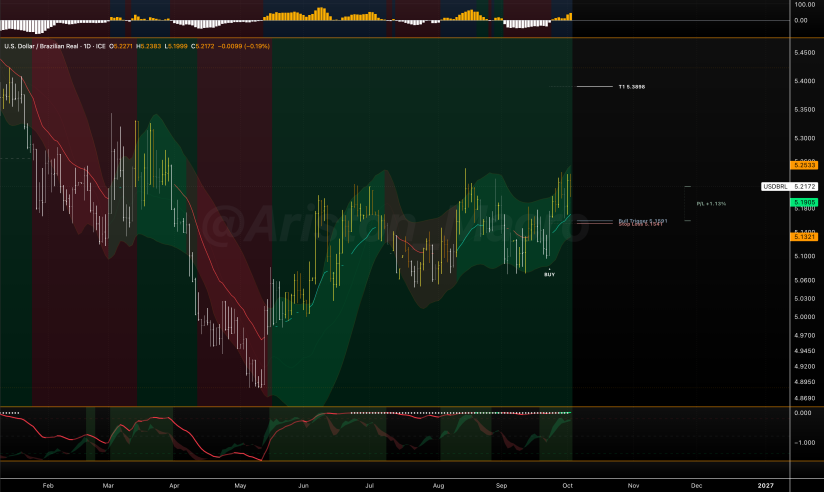The image size is (824, 492).
Task: Click the −1.000 tick on the bottom oscillator scale
Action: click(804, 443)
